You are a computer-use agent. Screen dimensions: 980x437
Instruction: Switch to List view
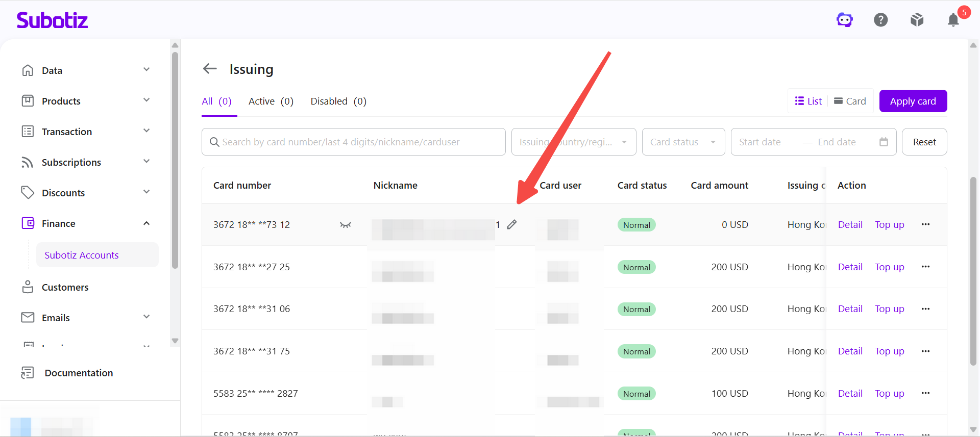pyautogui.click(x=808, y=101)
